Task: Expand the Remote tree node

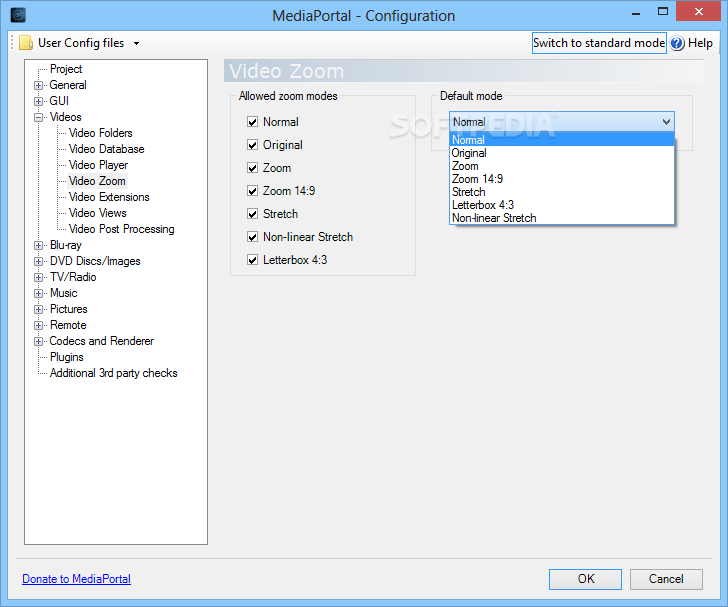Action: click(39, 326)
